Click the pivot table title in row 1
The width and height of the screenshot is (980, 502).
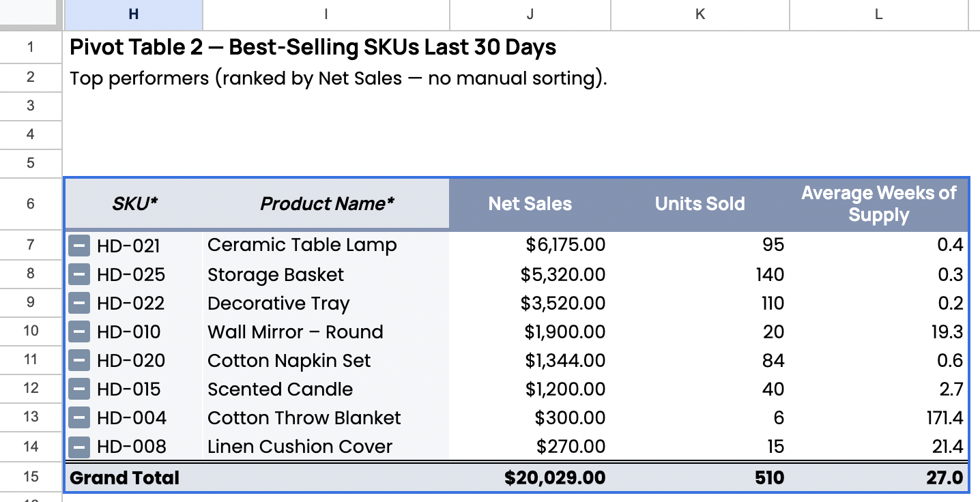pos(313,48)
